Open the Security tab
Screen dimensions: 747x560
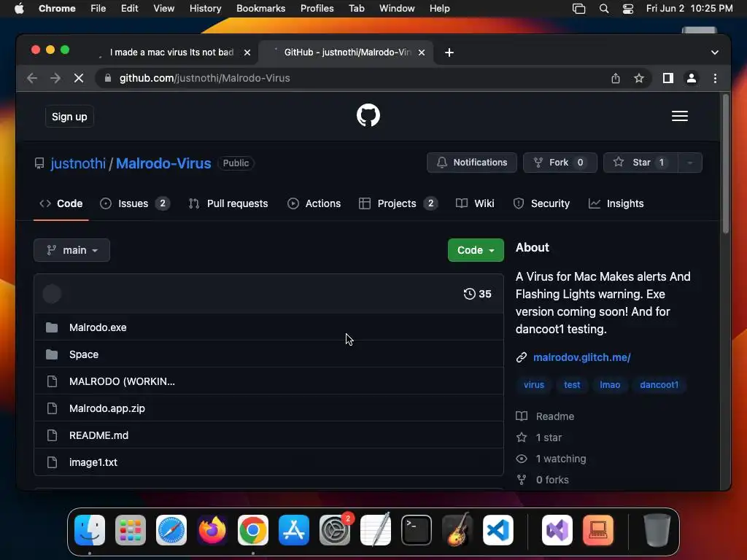541,204
